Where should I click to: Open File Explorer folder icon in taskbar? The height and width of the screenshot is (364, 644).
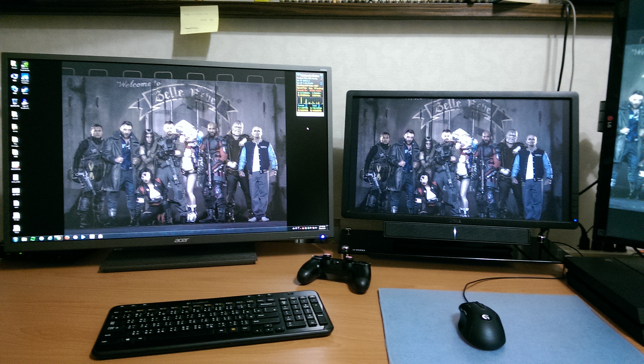coord(24,239)
